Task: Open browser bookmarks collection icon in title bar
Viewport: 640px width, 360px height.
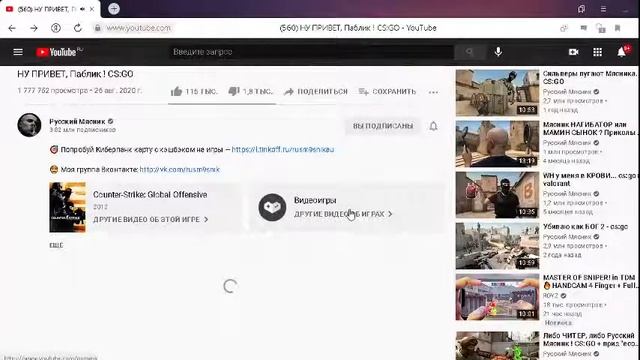Action: [582, 9]
